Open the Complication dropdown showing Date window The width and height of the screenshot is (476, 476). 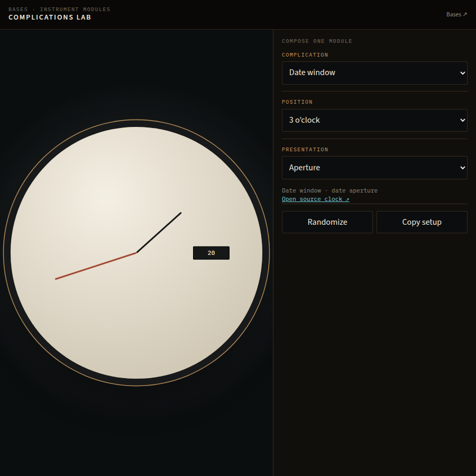(374, 73)
